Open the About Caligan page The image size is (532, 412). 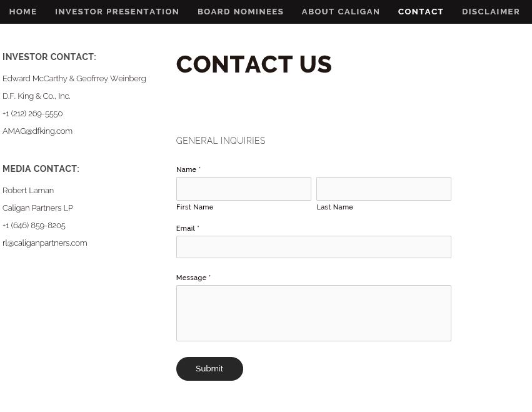pos(341,12)
